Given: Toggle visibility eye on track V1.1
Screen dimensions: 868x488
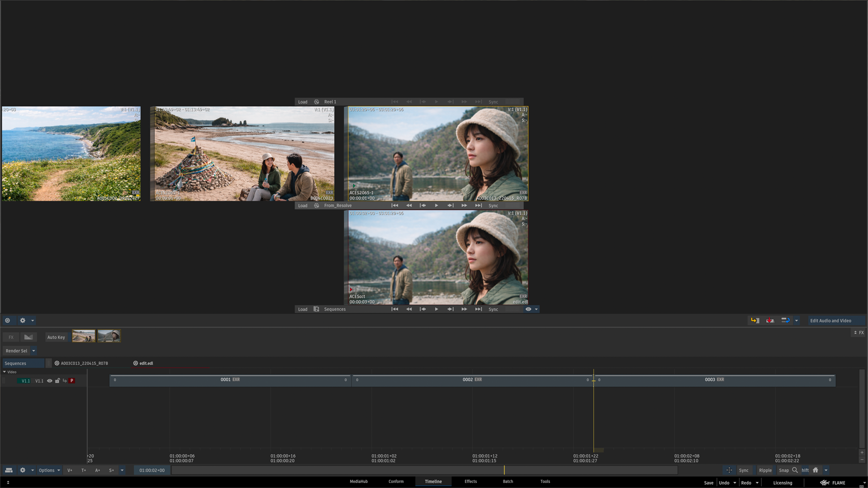Looking at the screenshot, I should click(49, 381).
